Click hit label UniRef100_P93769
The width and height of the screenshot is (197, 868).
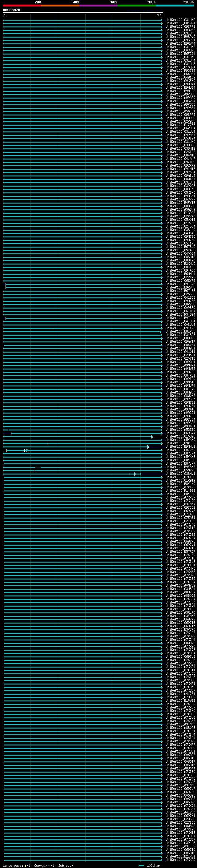[180, 71]
